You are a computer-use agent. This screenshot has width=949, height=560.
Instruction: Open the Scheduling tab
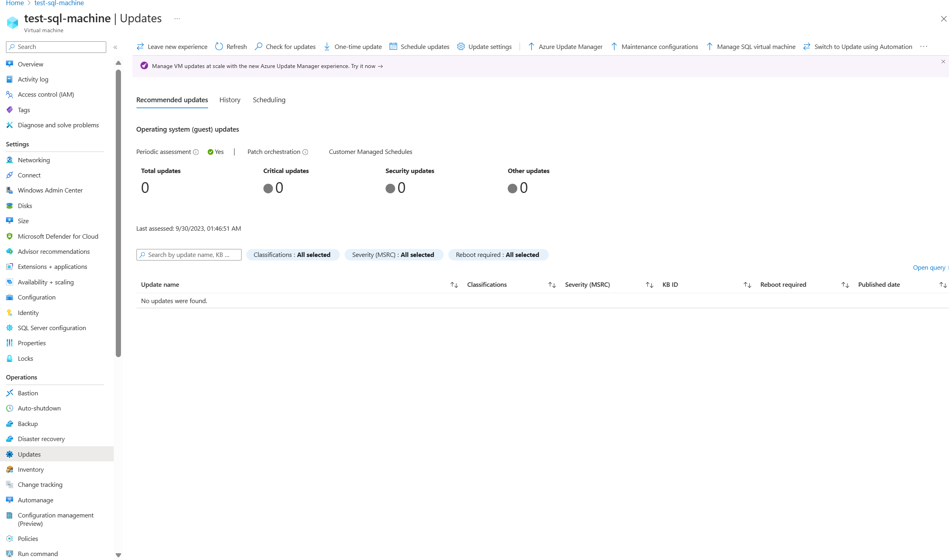point(269,99)
